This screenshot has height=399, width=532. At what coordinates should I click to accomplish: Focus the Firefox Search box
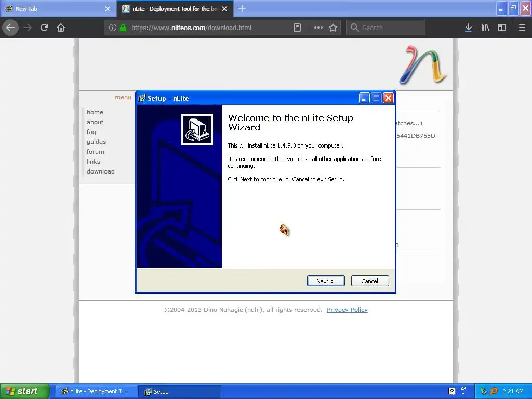coord(386,28)
